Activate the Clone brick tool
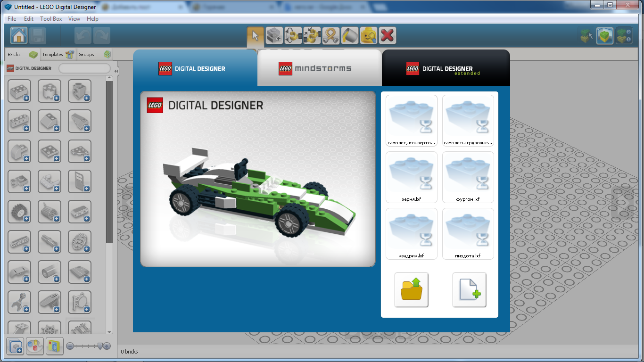Screen dimensions: 644x362 point(274,35)
